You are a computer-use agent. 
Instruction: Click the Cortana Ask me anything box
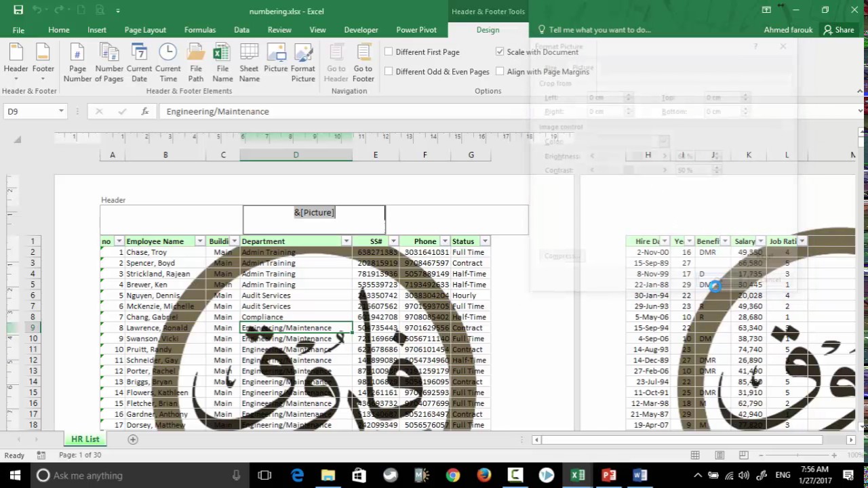(140, 475)
